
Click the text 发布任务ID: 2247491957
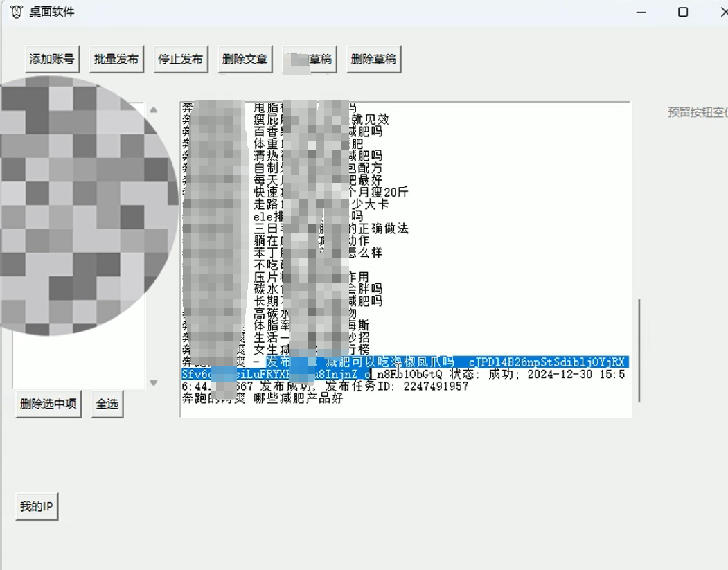coord(396,386)
